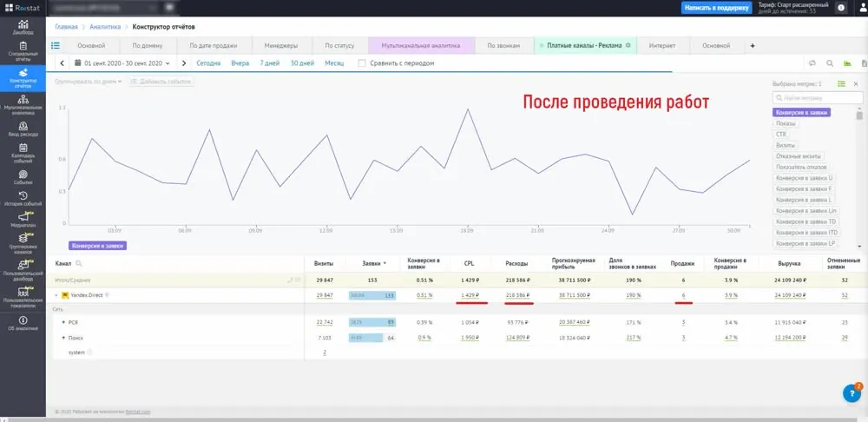The height and width of the screenshot is (422, 868).
Task: Open the date range dropdown 01 сент. 2020
Action: coord(122,63)
